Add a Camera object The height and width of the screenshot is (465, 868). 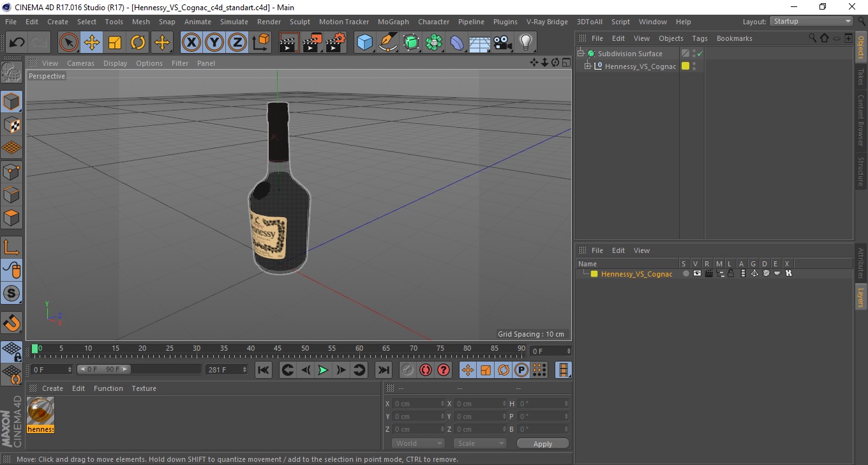(x=503, y=43)
